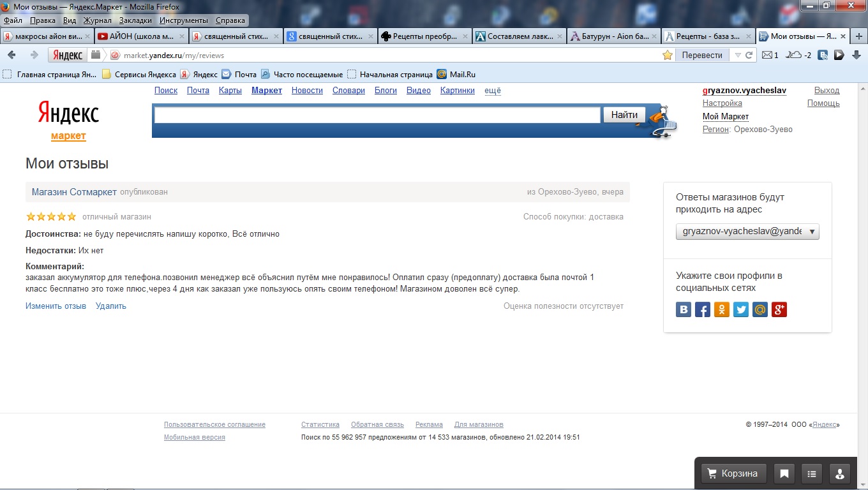Click the Удалить review link

tap(111, 306)
